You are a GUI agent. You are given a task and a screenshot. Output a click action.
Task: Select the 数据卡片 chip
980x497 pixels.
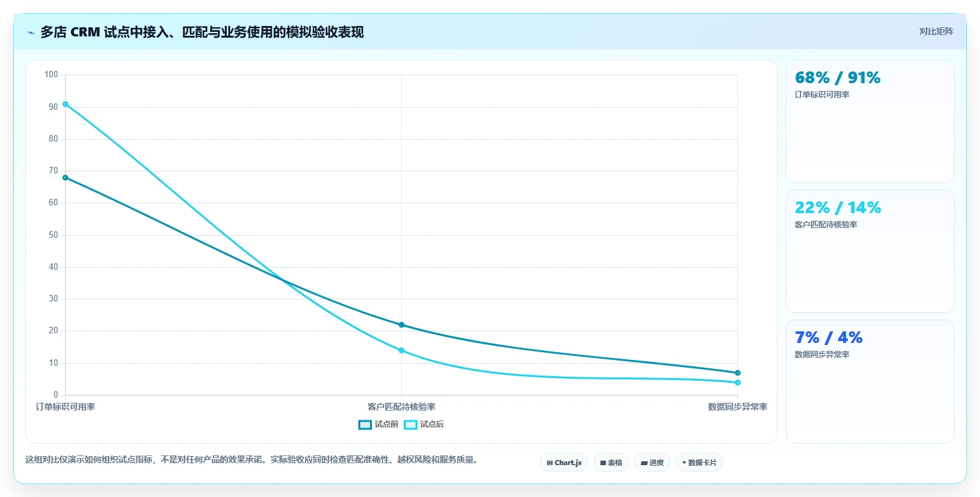point(699,463)
